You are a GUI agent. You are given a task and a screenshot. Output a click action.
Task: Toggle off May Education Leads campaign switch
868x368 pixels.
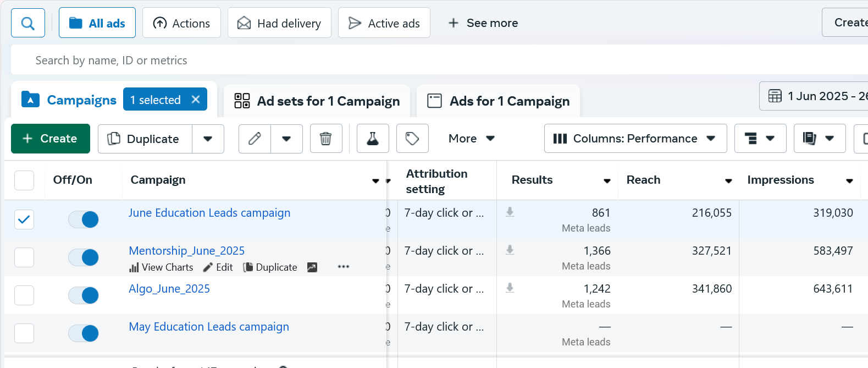click(84, 333)
